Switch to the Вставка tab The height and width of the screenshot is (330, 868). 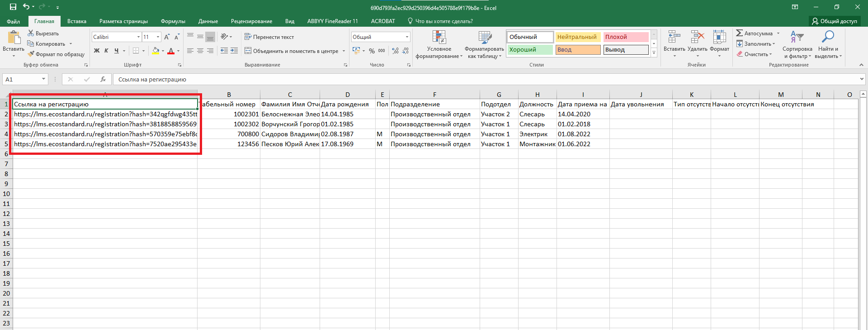pos(77,21)
